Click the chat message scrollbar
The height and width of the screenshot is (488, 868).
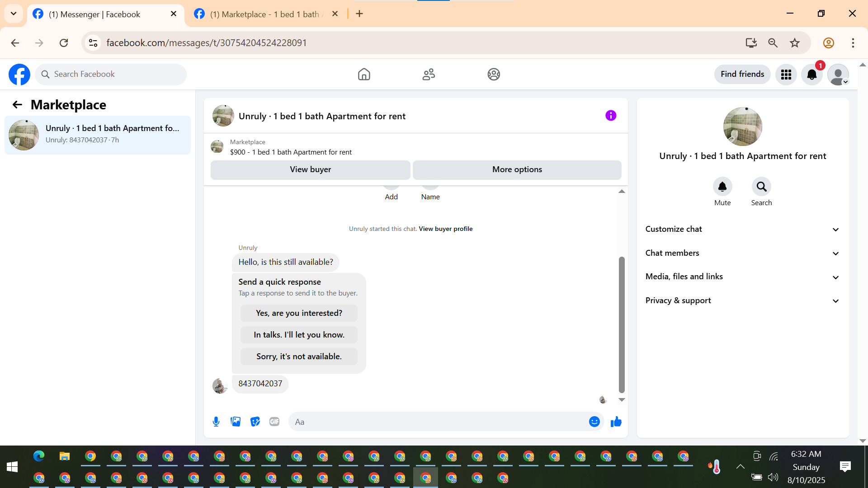[622, 324]
